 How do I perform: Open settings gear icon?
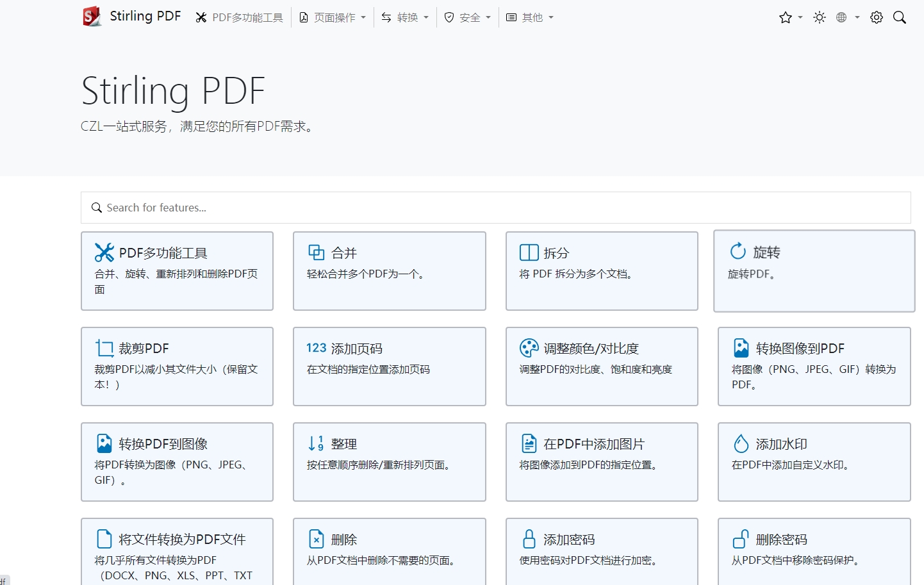coord(877,17)
